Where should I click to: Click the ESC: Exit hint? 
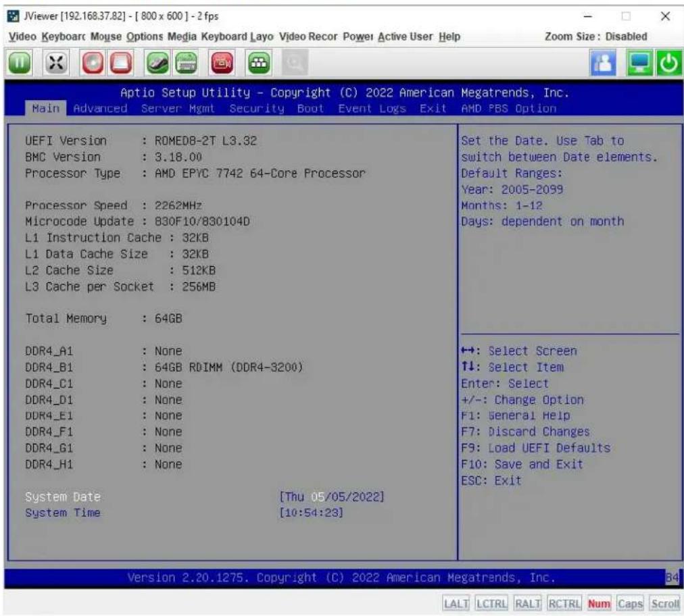click(x=491, y=480)
